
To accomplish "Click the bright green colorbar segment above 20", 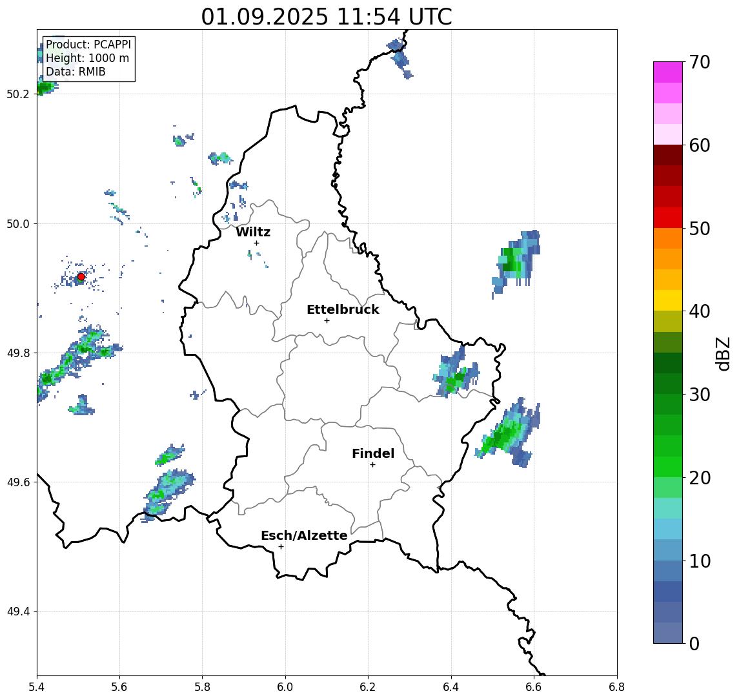I will [668, 466].
